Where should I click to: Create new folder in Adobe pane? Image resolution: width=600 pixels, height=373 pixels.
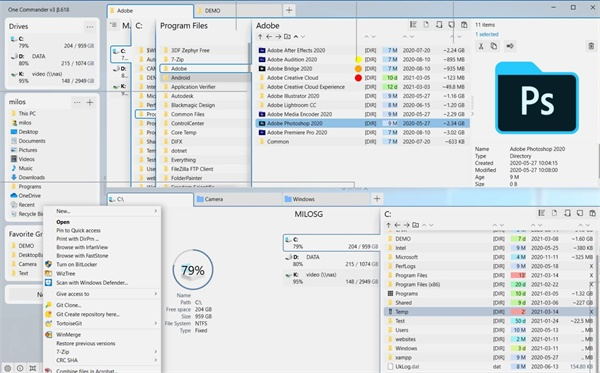click(x=287, y=37)
